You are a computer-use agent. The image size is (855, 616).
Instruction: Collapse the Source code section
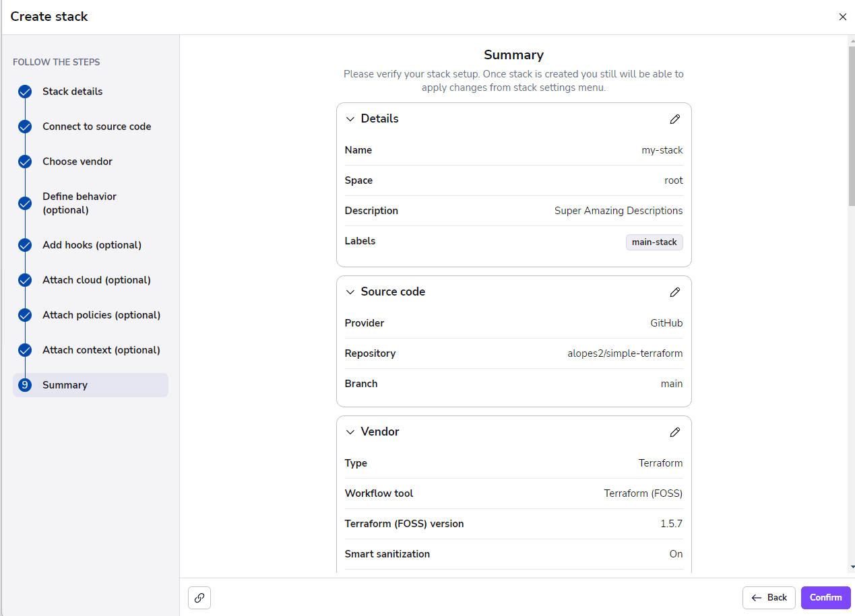tap(350, 292)
